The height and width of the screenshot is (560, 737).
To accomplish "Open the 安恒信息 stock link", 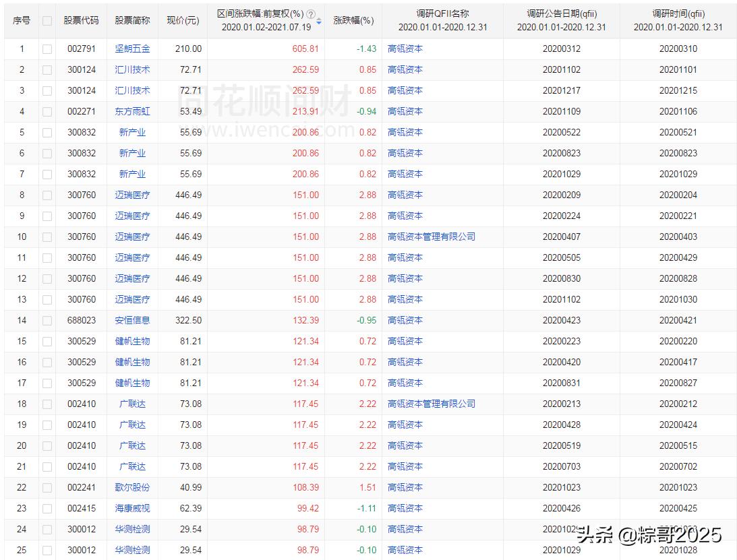I will coord(132,320).
